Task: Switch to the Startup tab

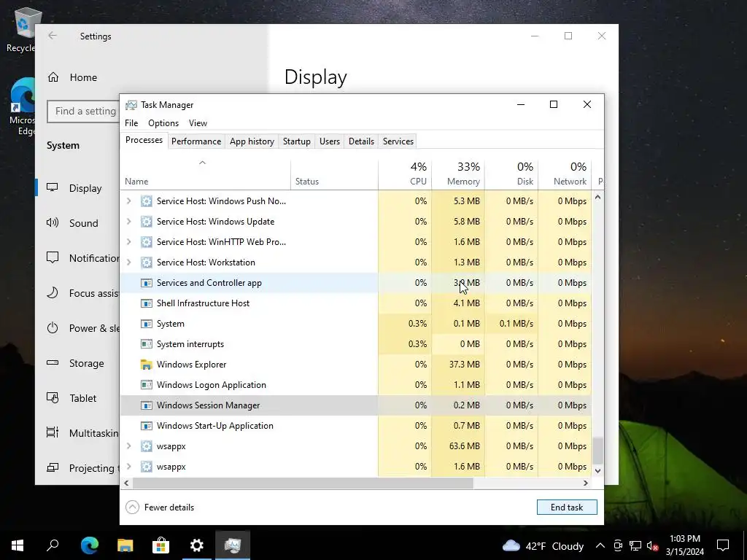Action: (297, 141)
